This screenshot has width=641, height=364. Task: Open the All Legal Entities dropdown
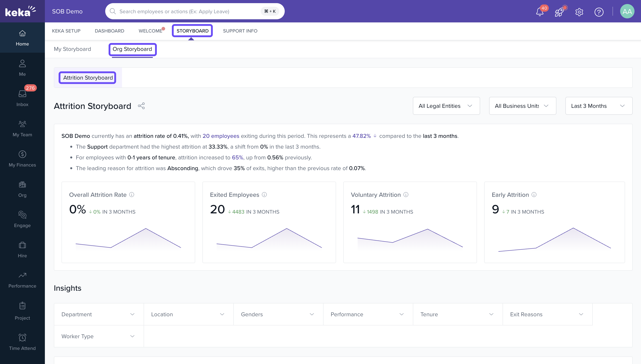point(446,106)
